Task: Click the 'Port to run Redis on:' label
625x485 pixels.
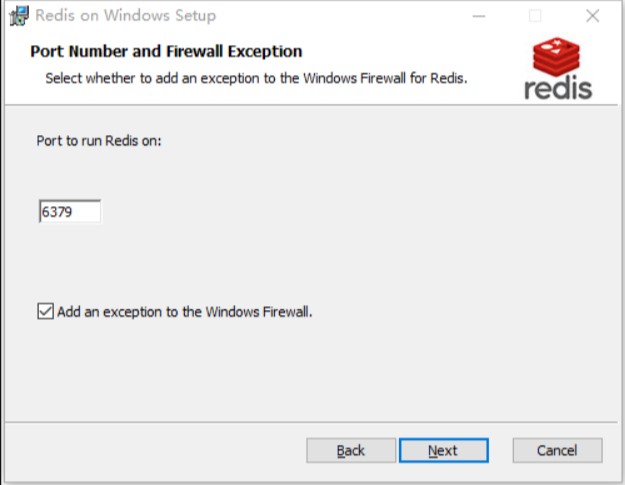Action: (99, 141)
